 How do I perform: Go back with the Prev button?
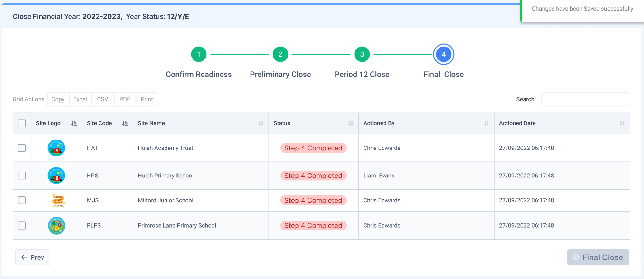[x=33, y=257]
